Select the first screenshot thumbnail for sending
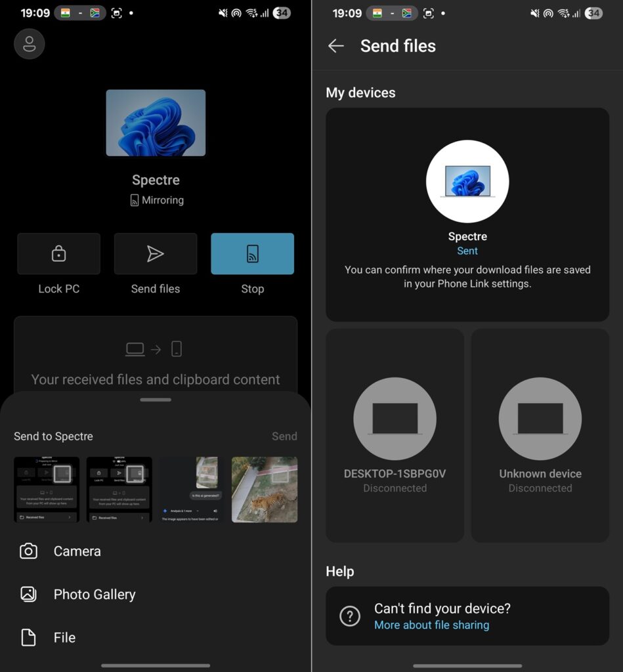The width and height of the screenshot is (623, 672). pos(46,490)
